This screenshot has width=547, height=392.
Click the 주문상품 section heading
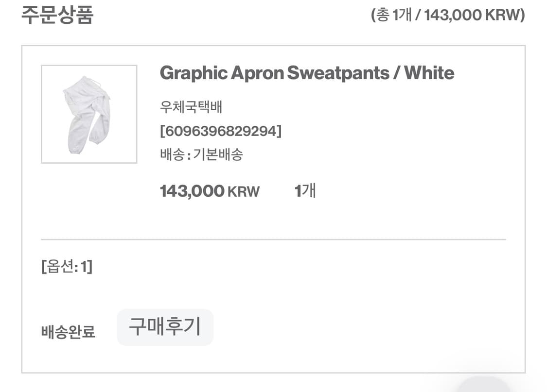[x=57, y=15]
